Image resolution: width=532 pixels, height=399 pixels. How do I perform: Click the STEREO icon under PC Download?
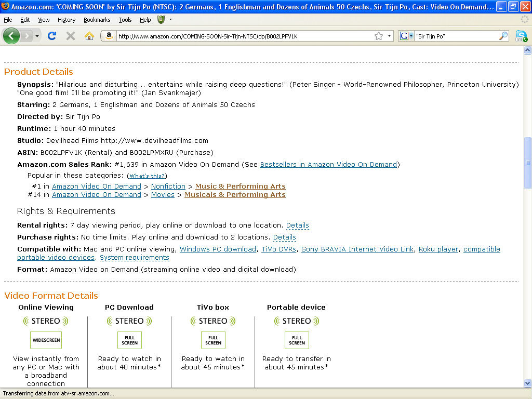click(x=129, y=321)
